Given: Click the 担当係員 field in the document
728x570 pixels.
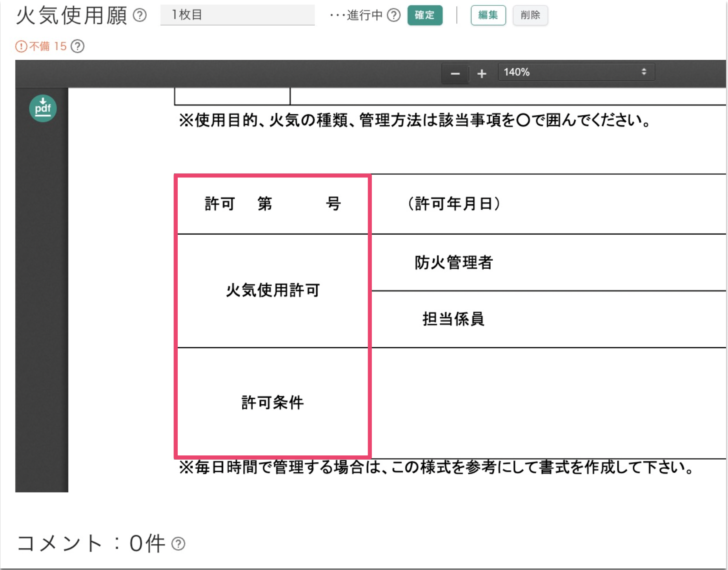Looking at the screenshot, I should click(453, 319).
